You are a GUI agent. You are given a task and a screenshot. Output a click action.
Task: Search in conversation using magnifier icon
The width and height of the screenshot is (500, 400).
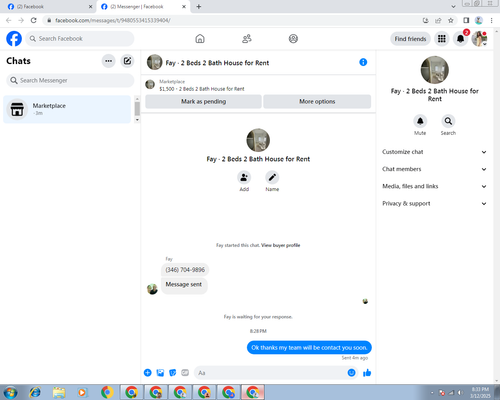point(448,121)
